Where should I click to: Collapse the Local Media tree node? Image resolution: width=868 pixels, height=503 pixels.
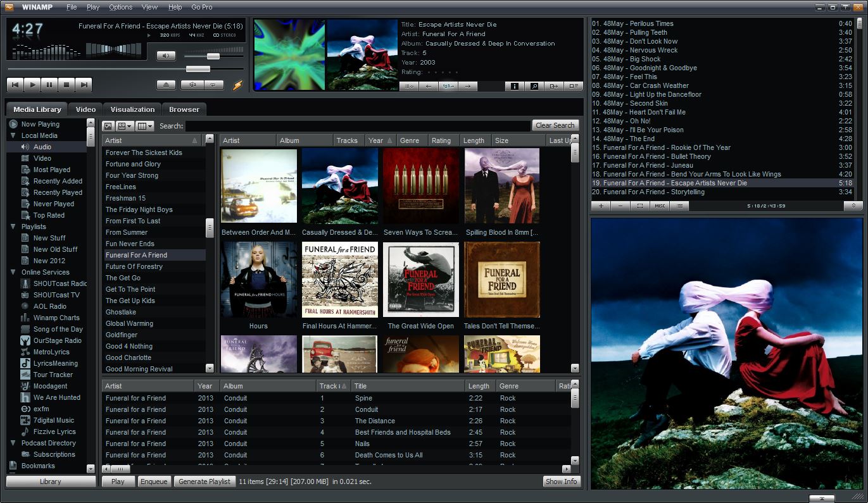pyautogui.click(x=13, y=135)
